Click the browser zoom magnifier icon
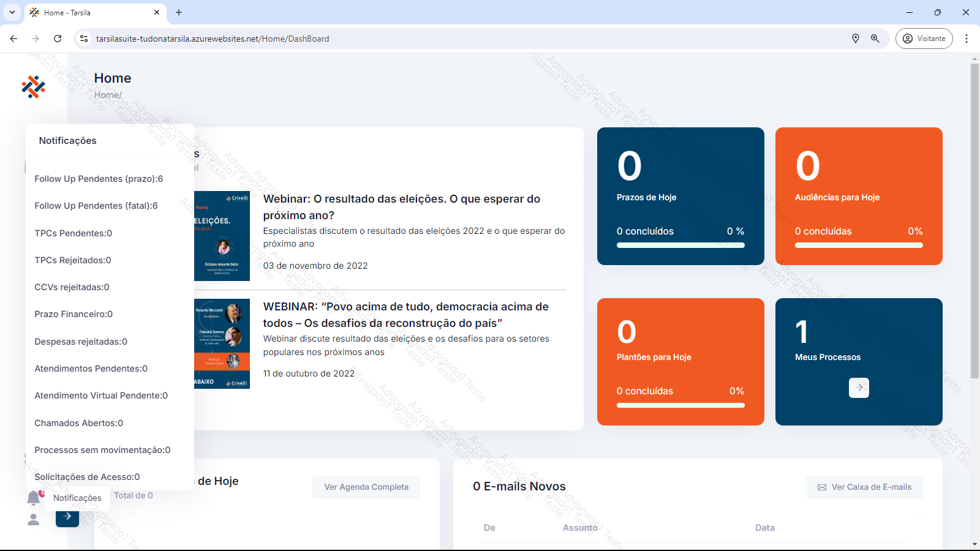This screenshot has height=551, width=980. tap(875, 39)
